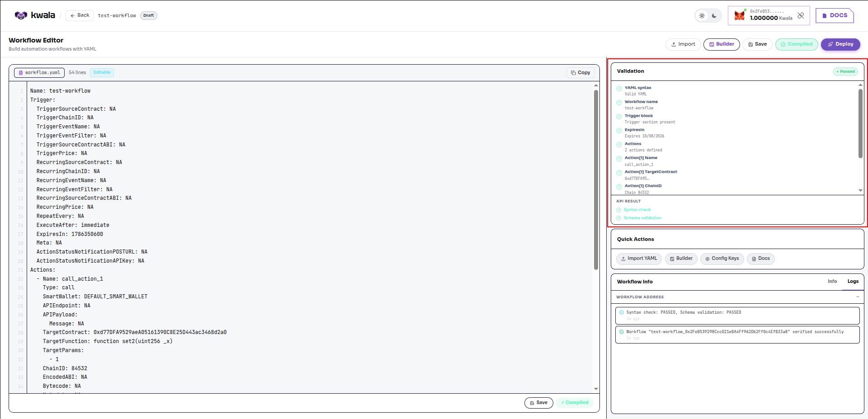Image resolution: width=868 pixels, height=419 pixels.
Task: Click check icon beside Actions row
Action: pos(619,145)
